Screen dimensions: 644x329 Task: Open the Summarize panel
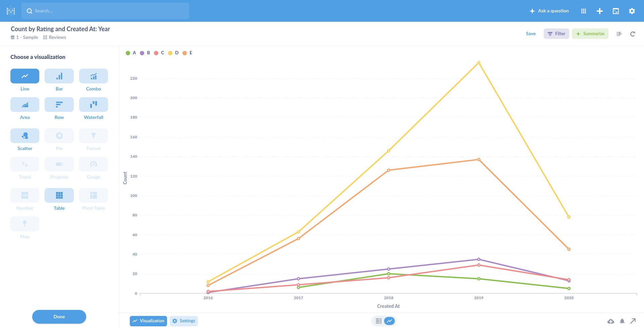590,34
